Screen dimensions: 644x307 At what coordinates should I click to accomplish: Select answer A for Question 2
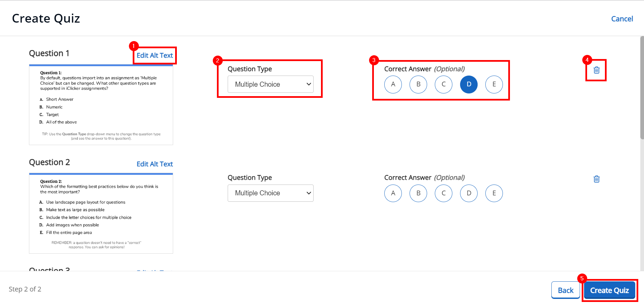[393, 193]
